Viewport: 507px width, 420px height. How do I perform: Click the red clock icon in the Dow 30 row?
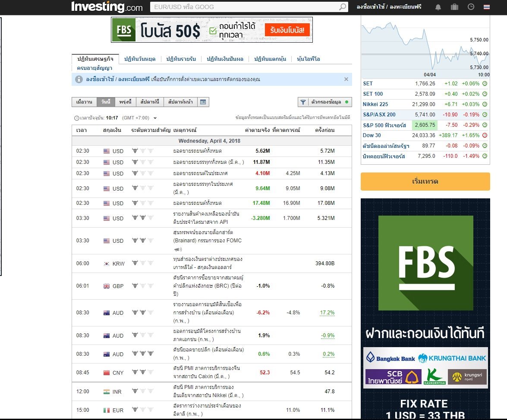485,135
